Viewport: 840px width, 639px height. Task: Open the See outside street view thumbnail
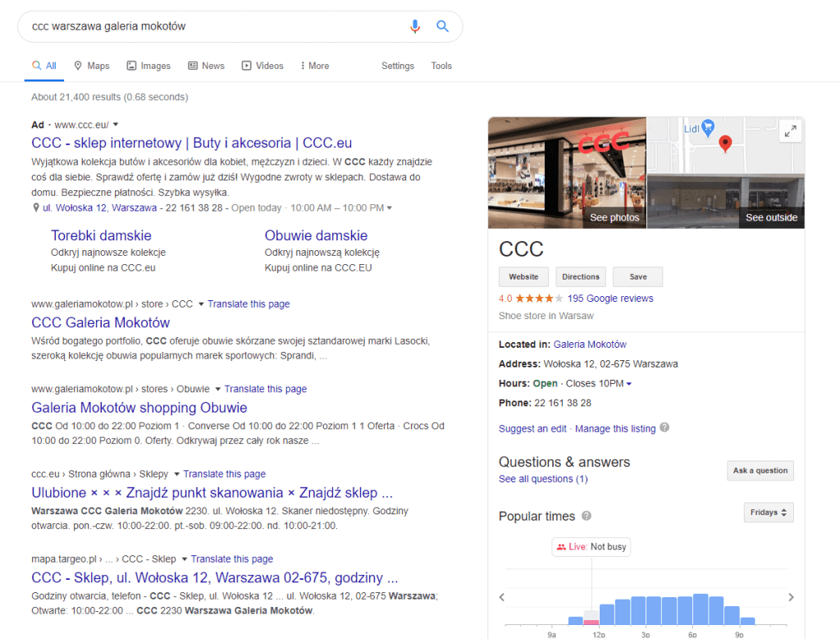(726, 202)
